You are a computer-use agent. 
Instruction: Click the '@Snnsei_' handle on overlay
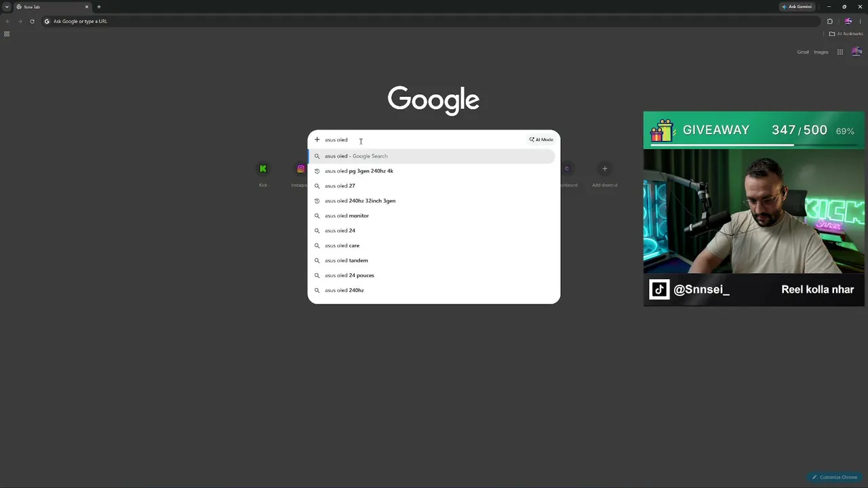point(701,289)
